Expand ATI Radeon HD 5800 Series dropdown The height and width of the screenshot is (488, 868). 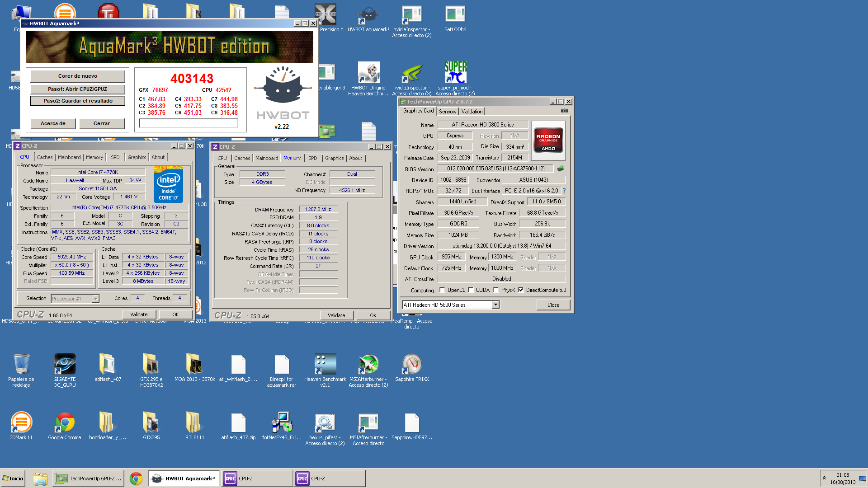495,305
